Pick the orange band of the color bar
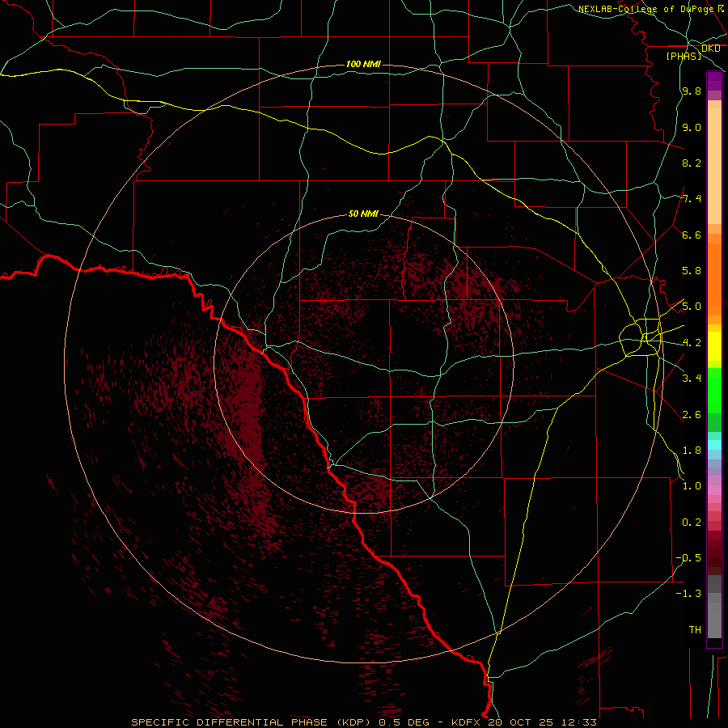The height and width of the screenshot is (728, 728). pos(714,280)
